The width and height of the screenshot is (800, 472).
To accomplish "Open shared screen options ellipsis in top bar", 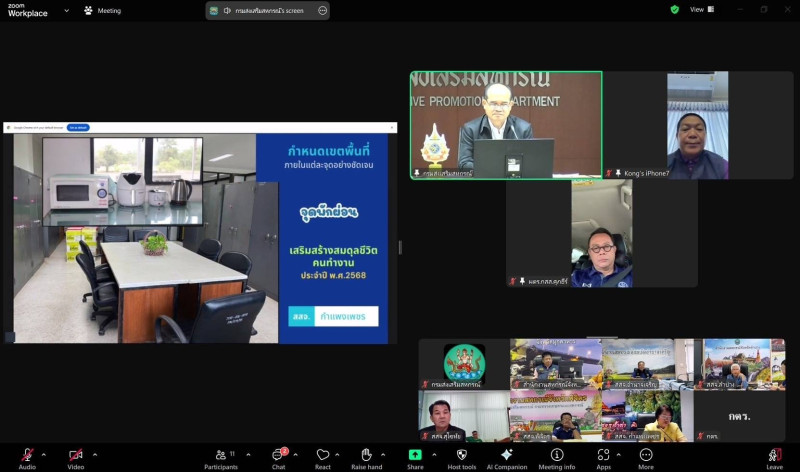I will [322, 10].
